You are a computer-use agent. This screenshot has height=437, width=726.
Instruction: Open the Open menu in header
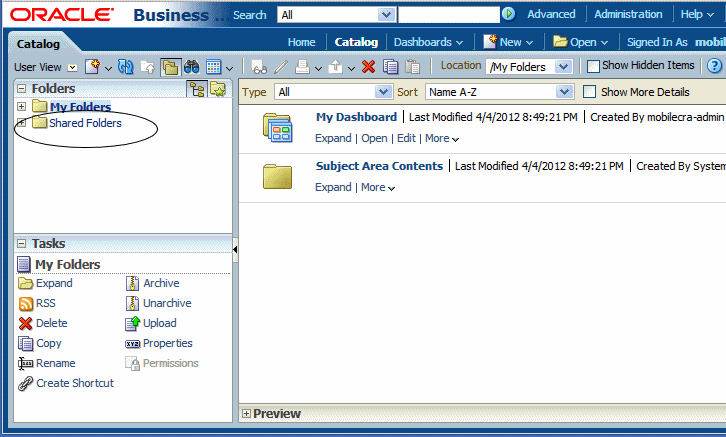pyautogui.click(x=581, y=42)
